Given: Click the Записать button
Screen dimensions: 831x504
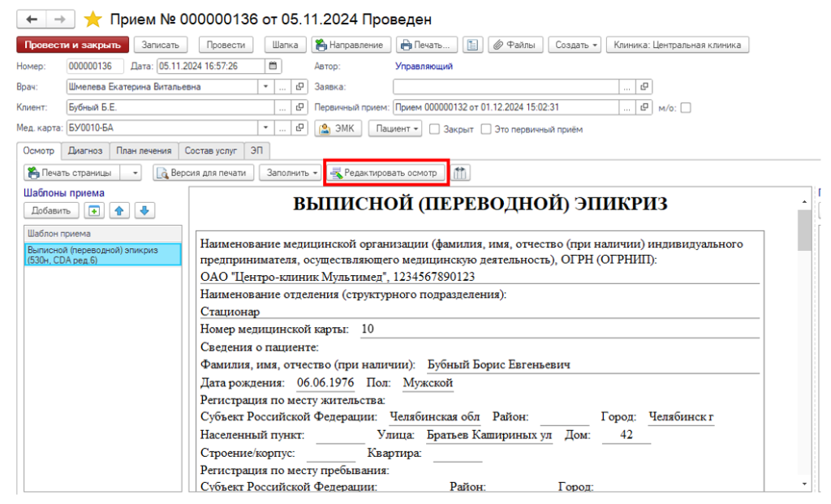Looking at the screenshot, I should (x=160, y=45).
